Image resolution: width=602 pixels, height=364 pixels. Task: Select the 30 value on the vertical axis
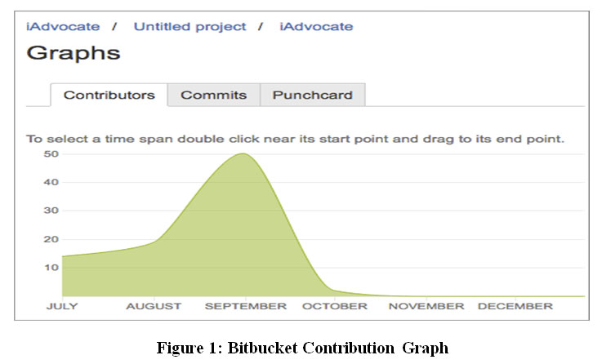[x=51, y=211]
